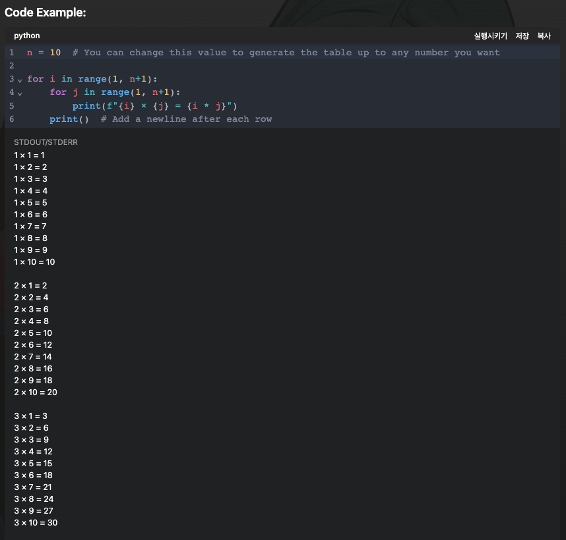Screen dimensions: 566x540
Task: Click the 'Code Example:' heading
Action: coord(45,12)
